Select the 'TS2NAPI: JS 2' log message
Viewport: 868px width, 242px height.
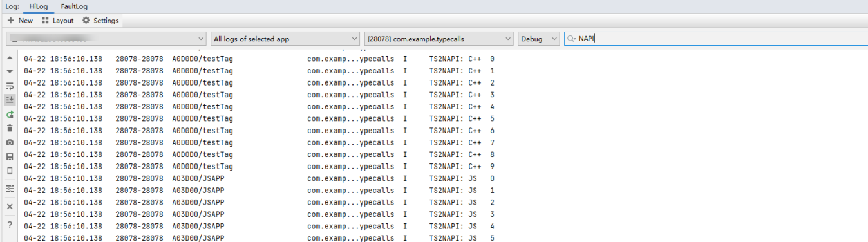(462, 202)
